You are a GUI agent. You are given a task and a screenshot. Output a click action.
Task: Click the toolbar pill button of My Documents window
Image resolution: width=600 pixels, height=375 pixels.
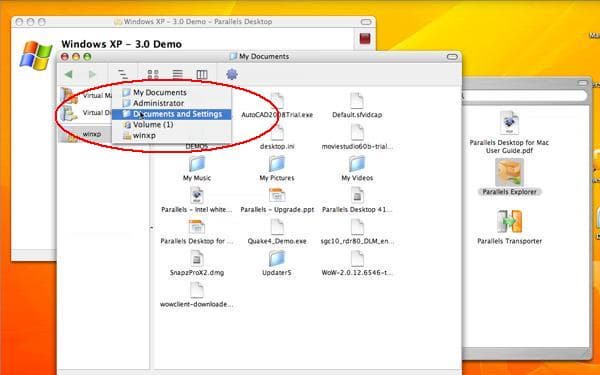pos(452,57)
